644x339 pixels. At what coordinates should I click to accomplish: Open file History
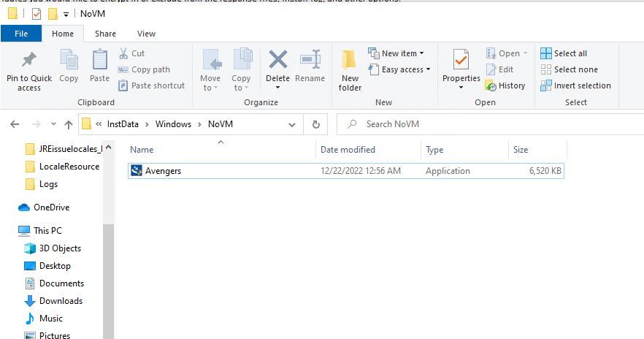pyautogui.click(x=505, y=85)
